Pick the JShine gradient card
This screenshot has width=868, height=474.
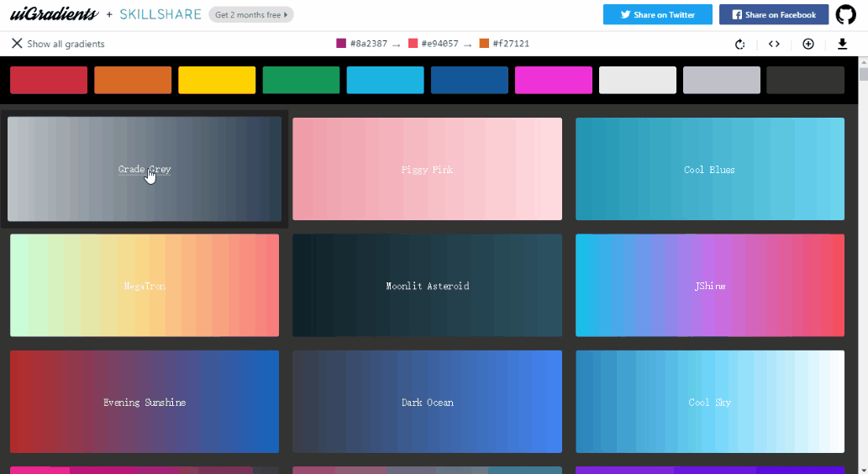[710, 285]
